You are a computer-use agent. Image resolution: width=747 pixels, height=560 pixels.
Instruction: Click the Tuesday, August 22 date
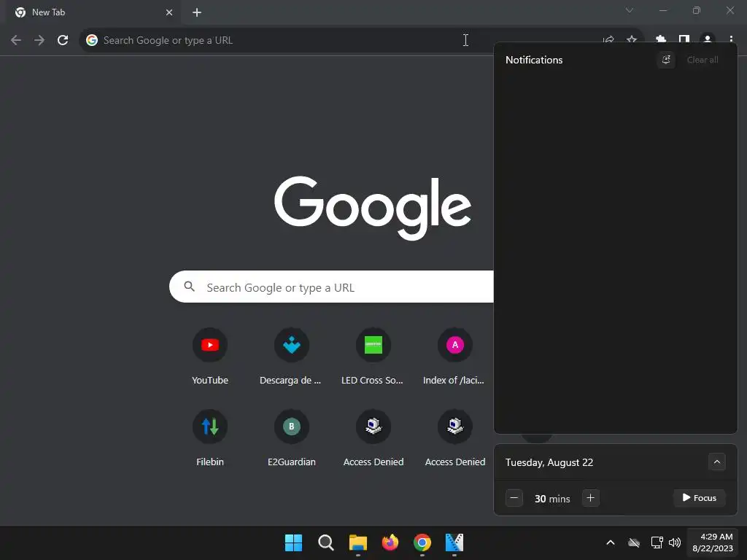tap(549, 462)
